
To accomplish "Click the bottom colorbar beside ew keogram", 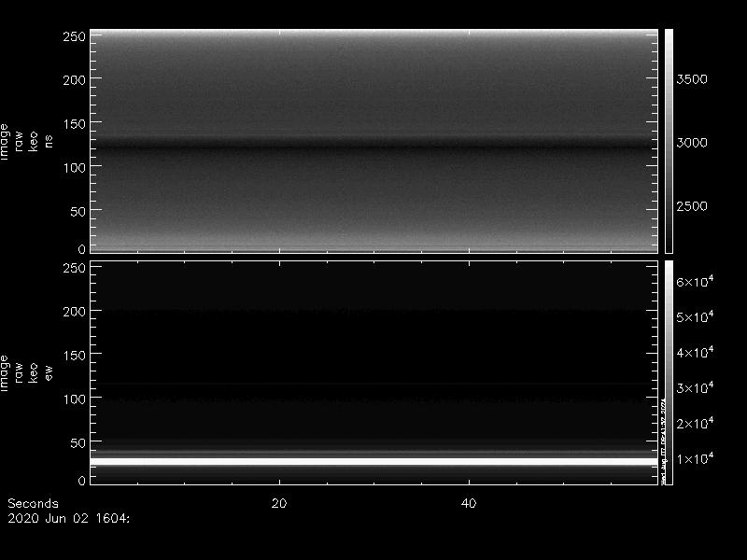I will click(669, 373).
